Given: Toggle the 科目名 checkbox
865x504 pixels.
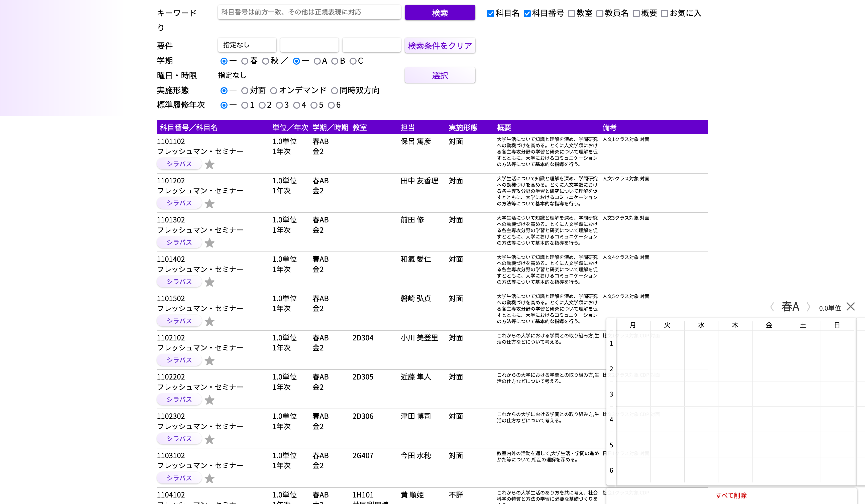Looking at the screenshot, I should (x=491, y=13).
